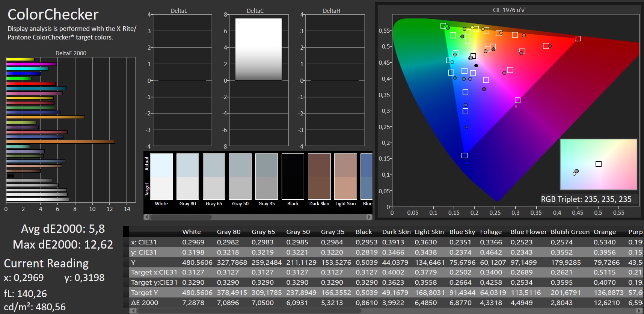Click the white bar in DeltaC chart
The image size is (644, 314).
pyautogui.click(x=258, y=49)
